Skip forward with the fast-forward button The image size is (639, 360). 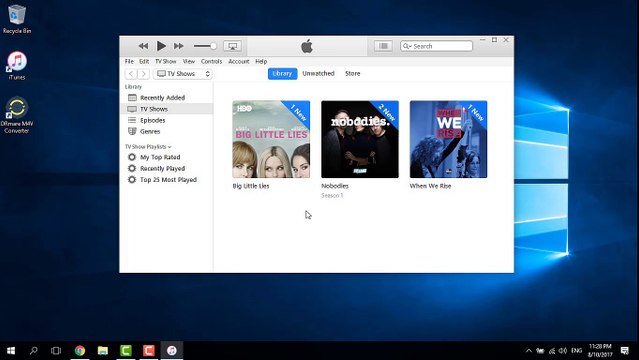click(x=178, y=46)
